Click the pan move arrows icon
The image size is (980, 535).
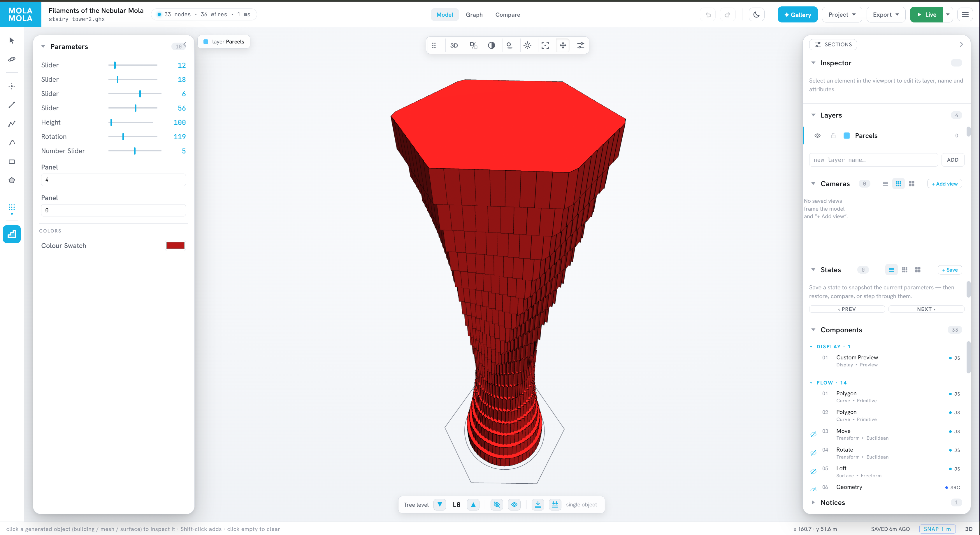coord(563,45)
